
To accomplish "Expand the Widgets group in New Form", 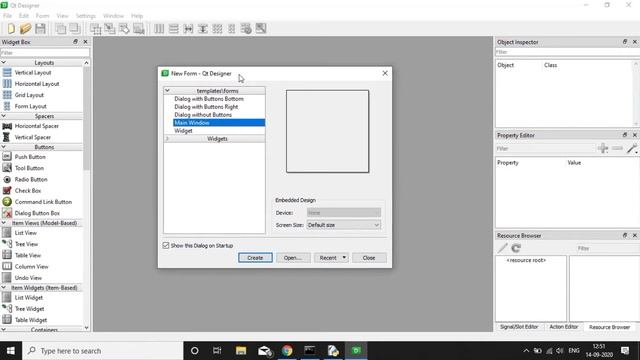I will (167, 139).
